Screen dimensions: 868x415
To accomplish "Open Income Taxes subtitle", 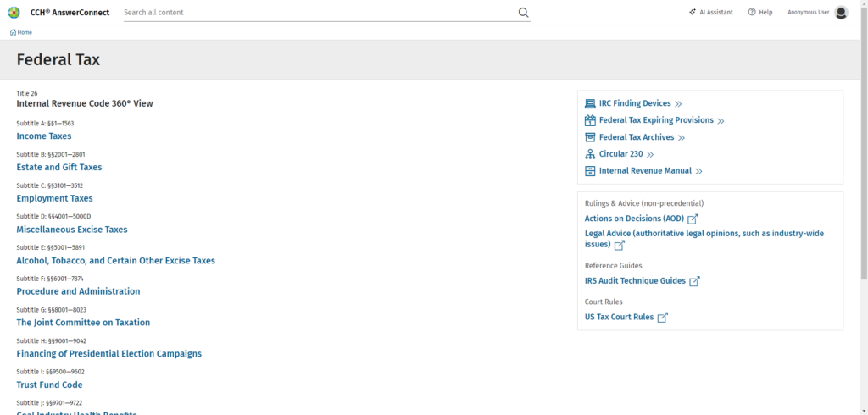I will point(44,136).
